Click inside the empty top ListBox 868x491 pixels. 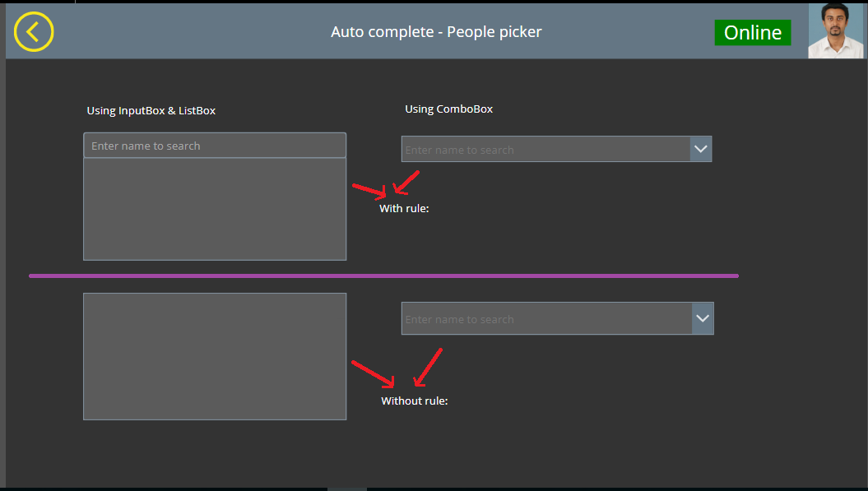[214, 210]
